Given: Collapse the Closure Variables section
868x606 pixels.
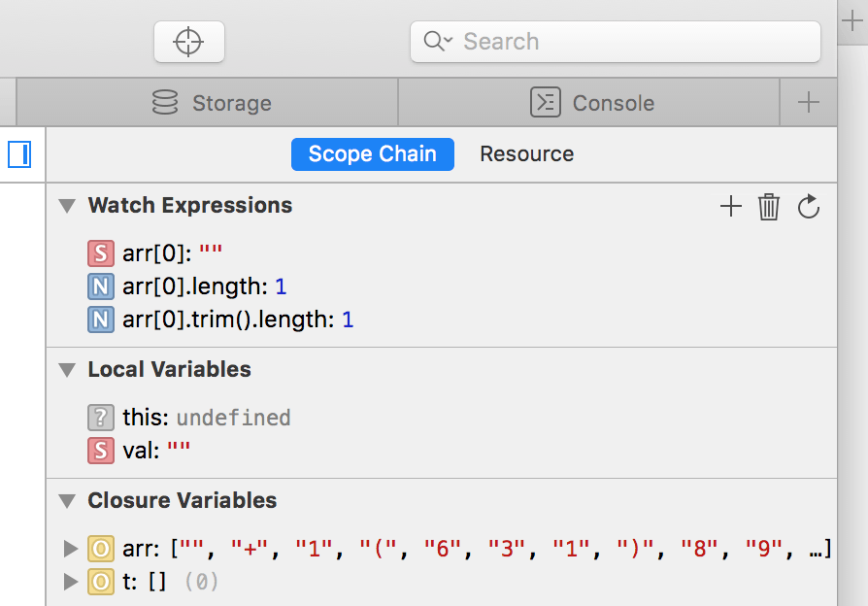Looking at the screenshot, I should pyautogui.click(x=67, y=501).
